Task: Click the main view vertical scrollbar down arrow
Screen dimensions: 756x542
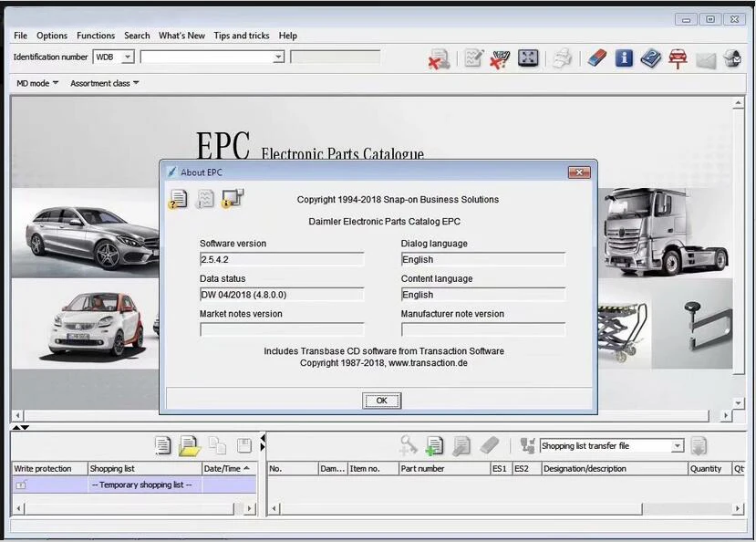Action: [x=738, y=402]
